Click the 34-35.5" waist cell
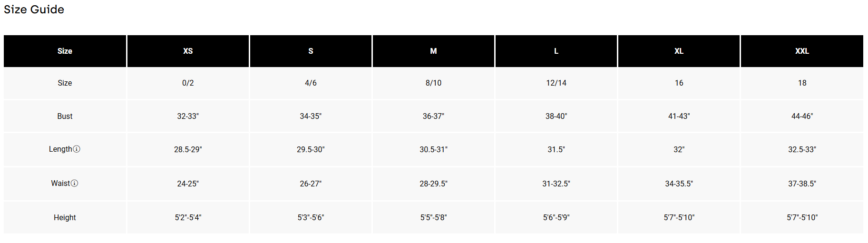The height and width of the screenshot is (243, 868). tap(679, 184)
